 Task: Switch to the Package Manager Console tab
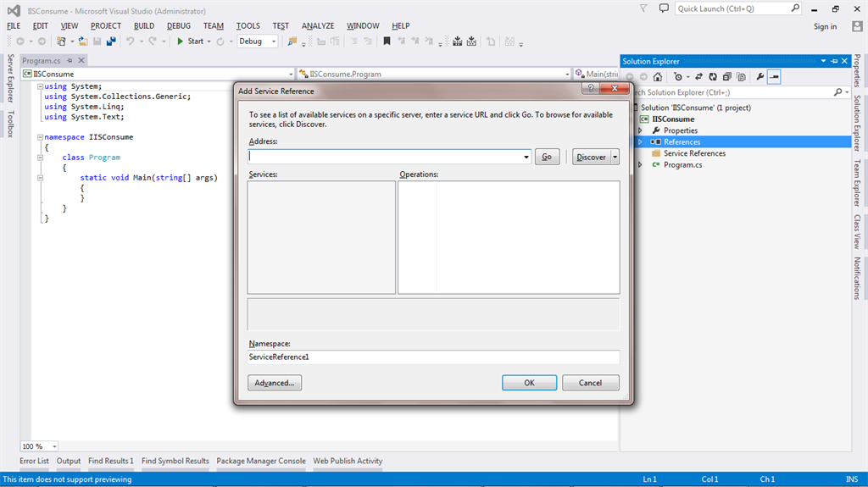(x=261, y=461)
